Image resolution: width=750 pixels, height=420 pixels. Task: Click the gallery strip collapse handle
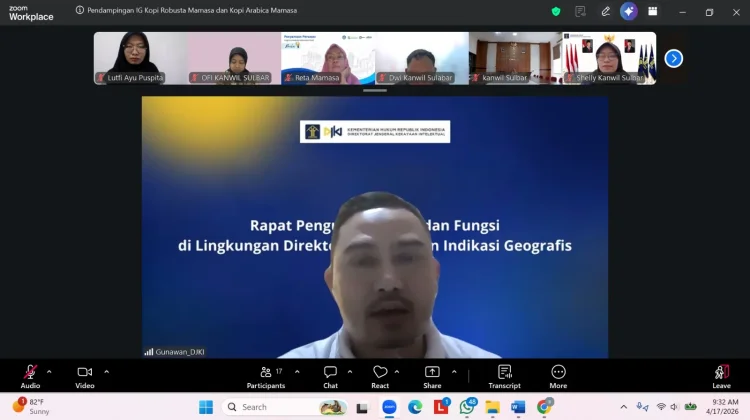coord(375,90)
